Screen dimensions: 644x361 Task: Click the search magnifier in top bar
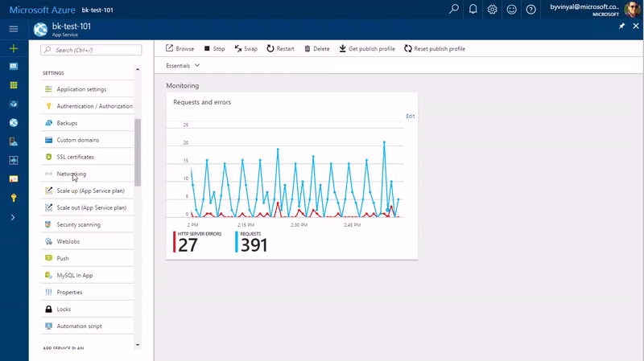pyautogui.click(x=454, y=10)
